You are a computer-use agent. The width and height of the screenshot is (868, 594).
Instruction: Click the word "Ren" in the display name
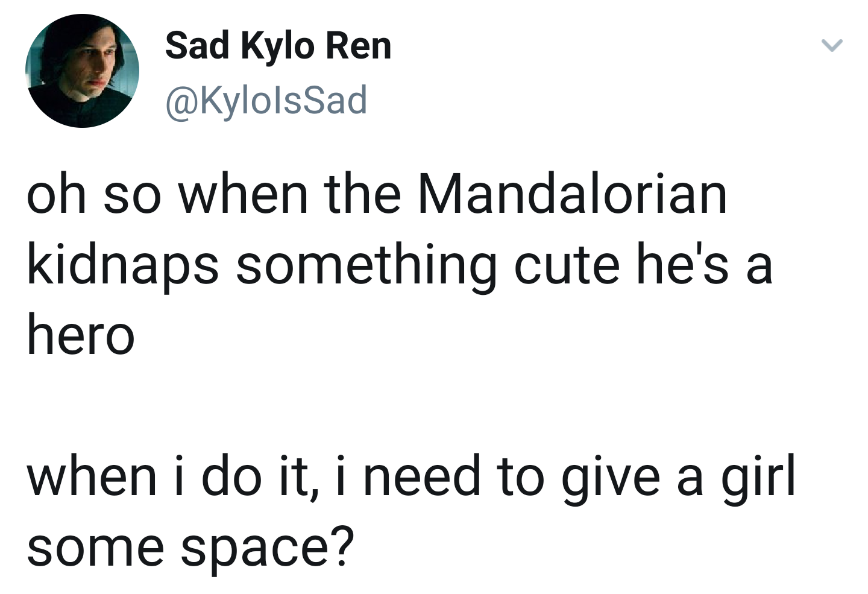point(358,46)
